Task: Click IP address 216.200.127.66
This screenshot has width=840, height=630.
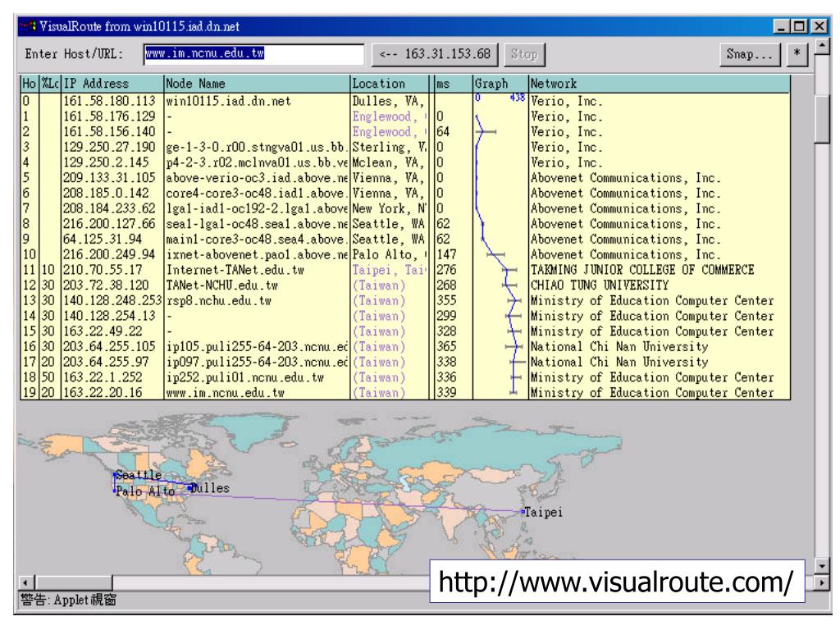Action: pos(109,224)
